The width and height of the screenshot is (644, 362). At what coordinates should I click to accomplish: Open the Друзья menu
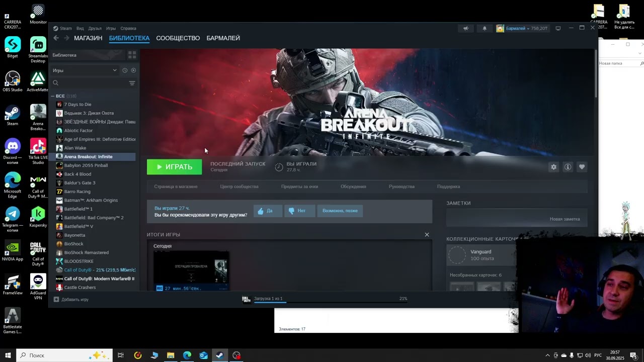pyautogui.click(x=95, y=29)
